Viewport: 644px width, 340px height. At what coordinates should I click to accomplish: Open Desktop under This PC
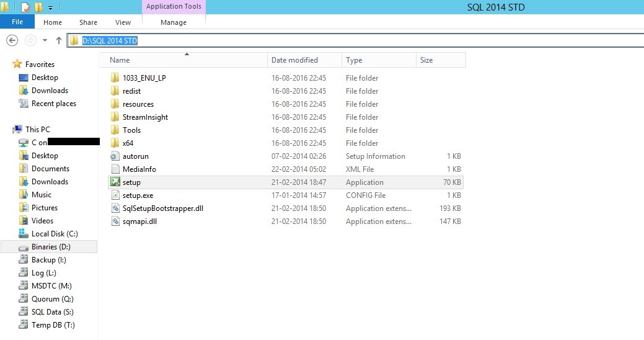pos(45,156)
